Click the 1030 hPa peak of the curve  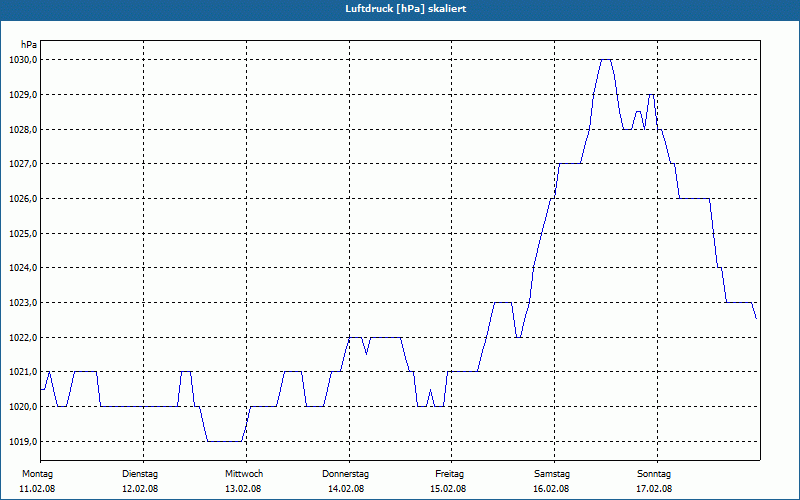[606, 60]
